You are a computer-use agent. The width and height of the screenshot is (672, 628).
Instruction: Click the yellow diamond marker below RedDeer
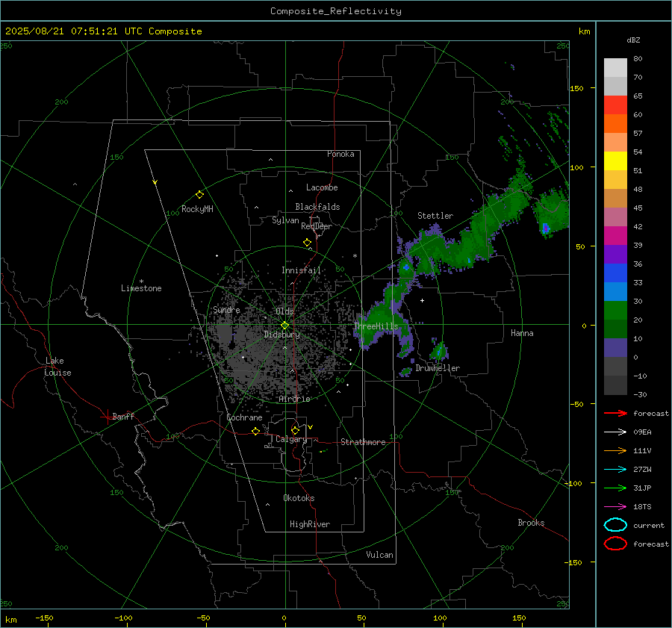[307, 243]
